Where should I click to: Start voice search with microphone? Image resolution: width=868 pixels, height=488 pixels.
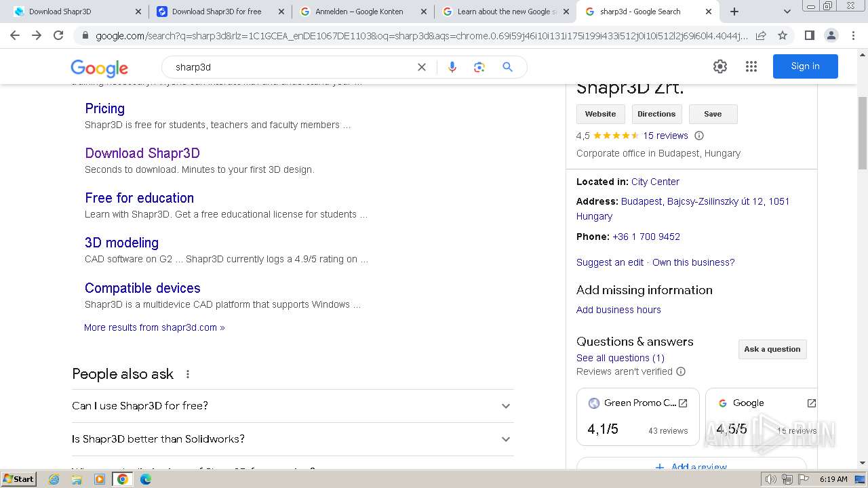pyautogui.click(x=452, y=67)
